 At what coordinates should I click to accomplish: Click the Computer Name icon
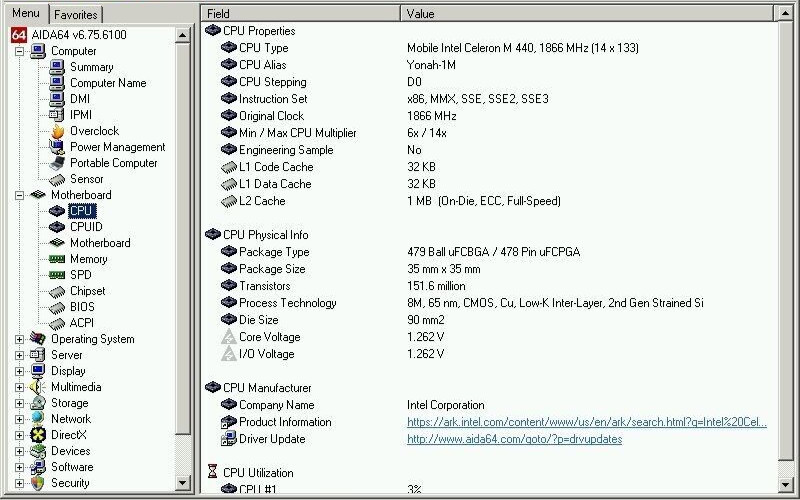point(57,83)
